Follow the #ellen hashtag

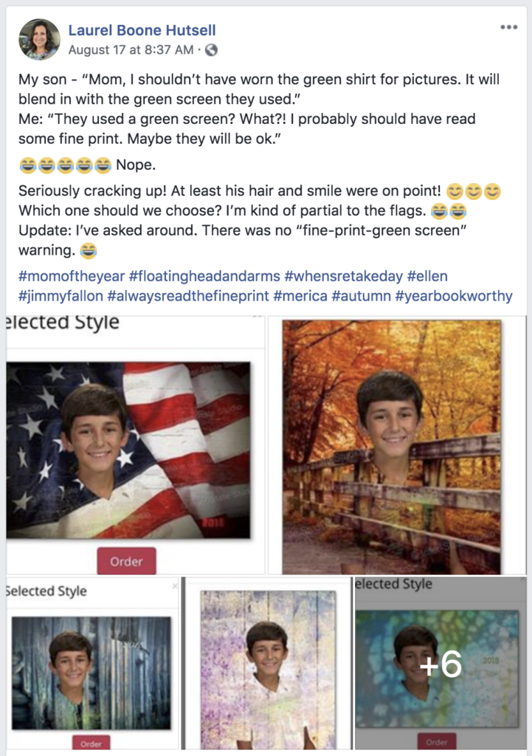(427, 276)
